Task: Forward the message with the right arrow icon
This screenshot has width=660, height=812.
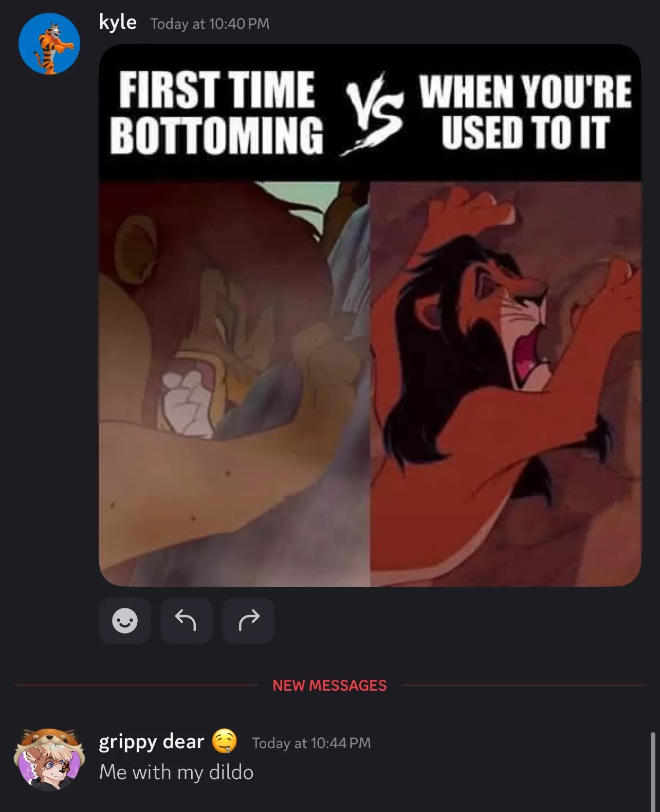Action: pyautogui.click(x=248, y=620)
